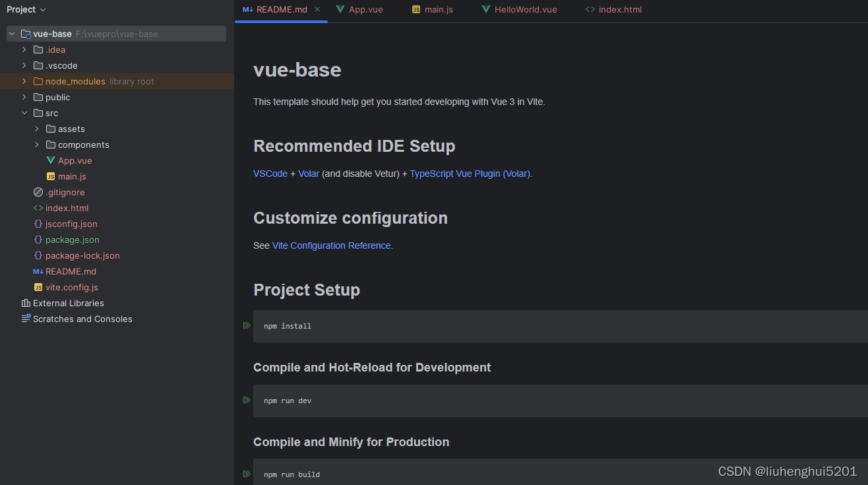
Task: Click the Scratches and Consoles icon
Action: pyautogui.click(x=26, y=319)
